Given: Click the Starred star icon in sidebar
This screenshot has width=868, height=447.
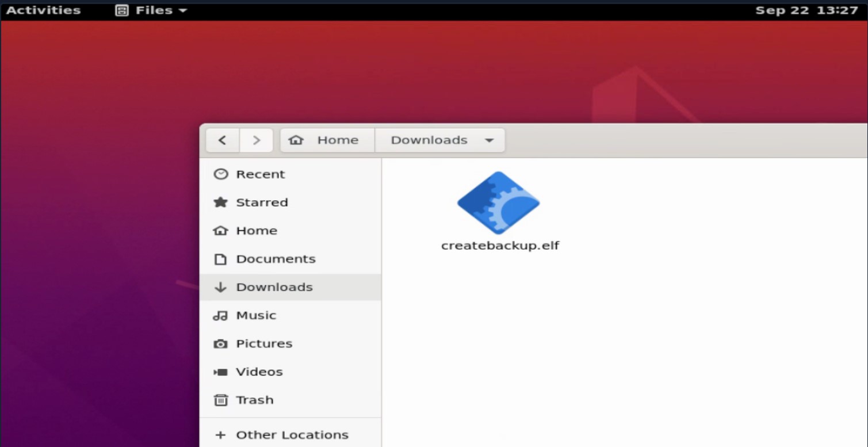Looking at the screenshot, I should [x=221, y=203].
